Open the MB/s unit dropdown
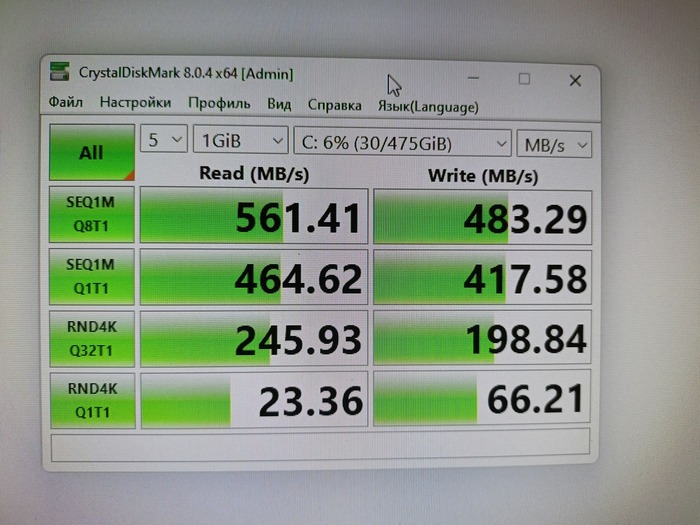 [554, 145]
